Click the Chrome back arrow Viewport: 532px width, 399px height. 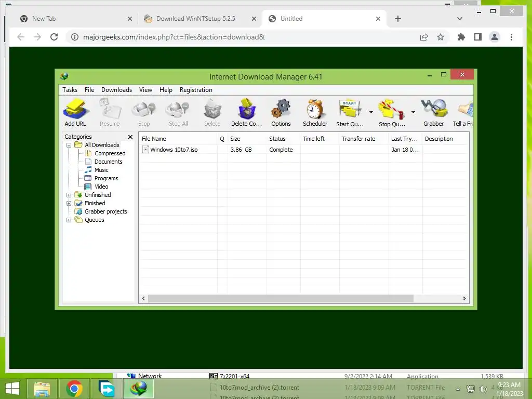[x=21, y=37]
